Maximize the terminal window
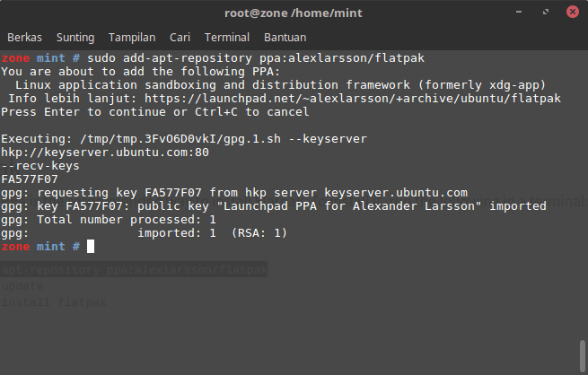Image resolution: width=588 pixels, height=375 pixels. click(546, 12)
